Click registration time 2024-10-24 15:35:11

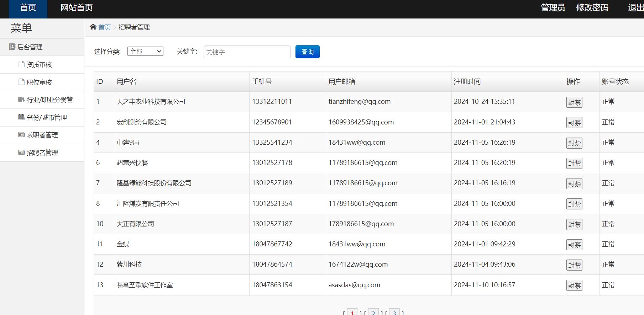pos(485,101)
